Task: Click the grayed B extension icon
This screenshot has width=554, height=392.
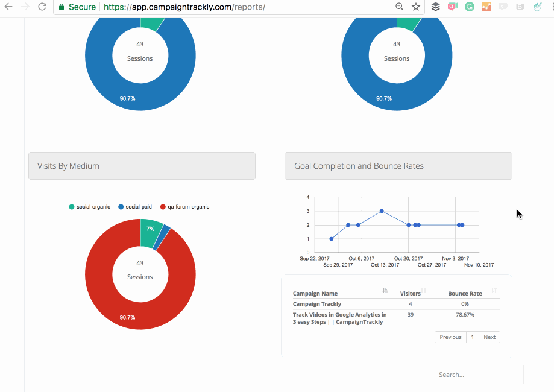Action: click(x=520, y=7)
